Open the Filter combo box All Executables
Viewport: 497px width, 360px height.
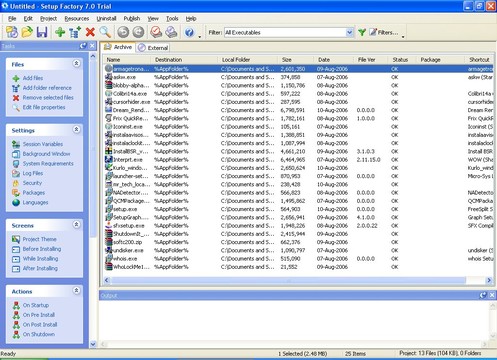point(289,32)
